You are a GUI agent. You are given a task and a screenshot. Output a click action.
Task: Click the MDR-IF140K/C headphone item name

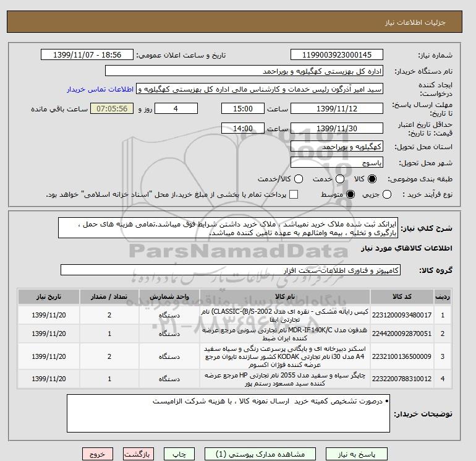click(285, 334)
